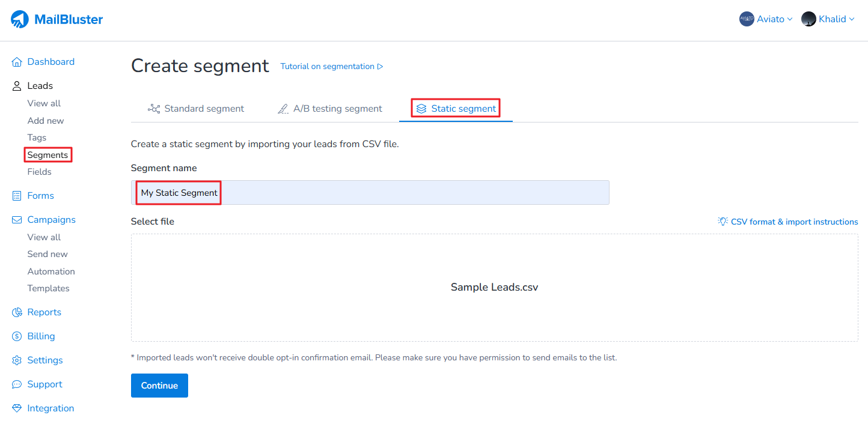Click the Reports pie chart icon
The image size is (868, 439).
17,312
